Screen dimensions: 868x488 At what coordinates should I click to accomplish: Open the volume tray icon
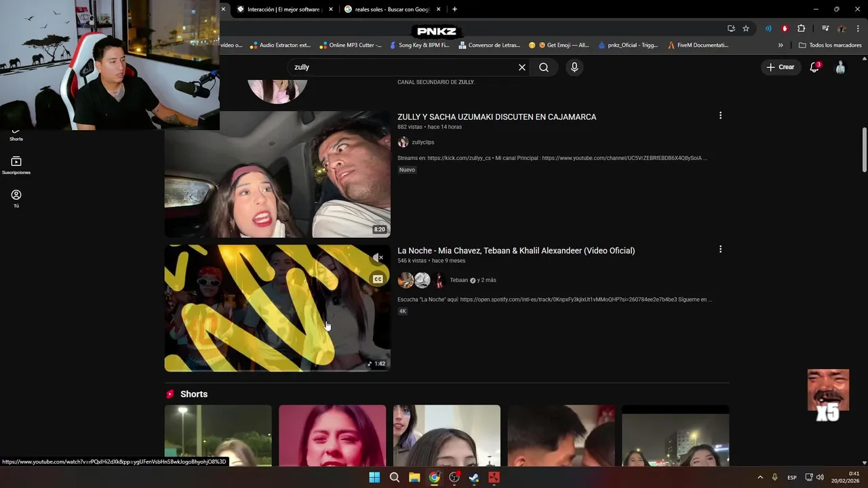pyautogui.click(x=820, y=477)
